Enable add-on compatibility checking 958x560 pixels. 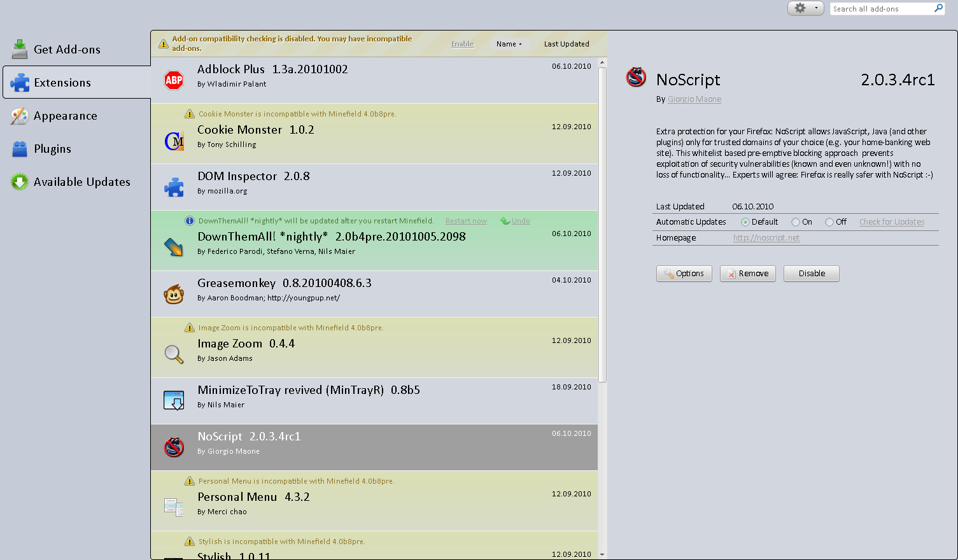point(463,44)
